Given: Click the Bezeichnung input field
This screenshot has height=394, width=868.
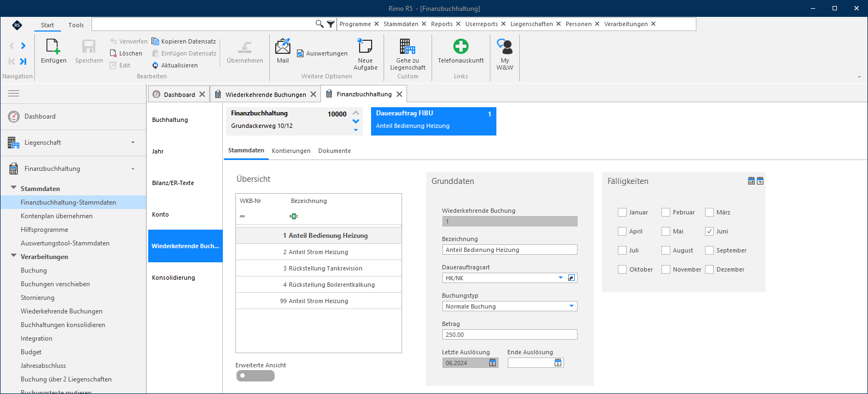Looking at the screenshot, I should [x=509, y=250].
